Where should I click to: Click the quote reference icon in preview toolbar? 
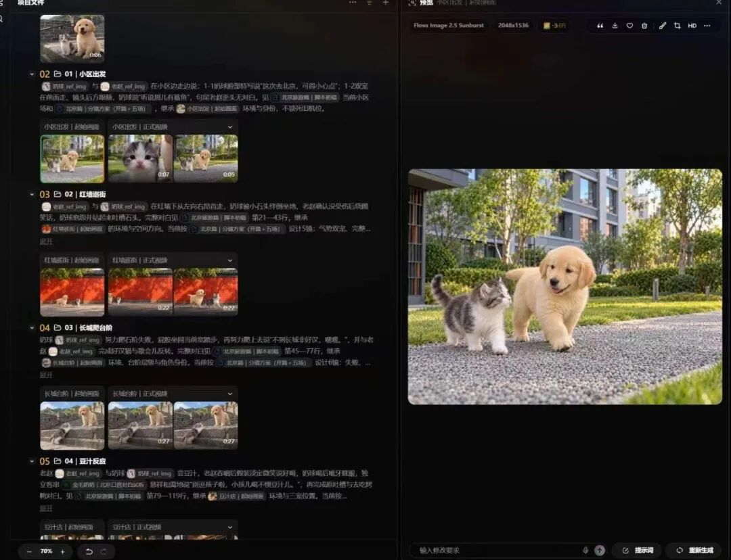tap(600, 26)
